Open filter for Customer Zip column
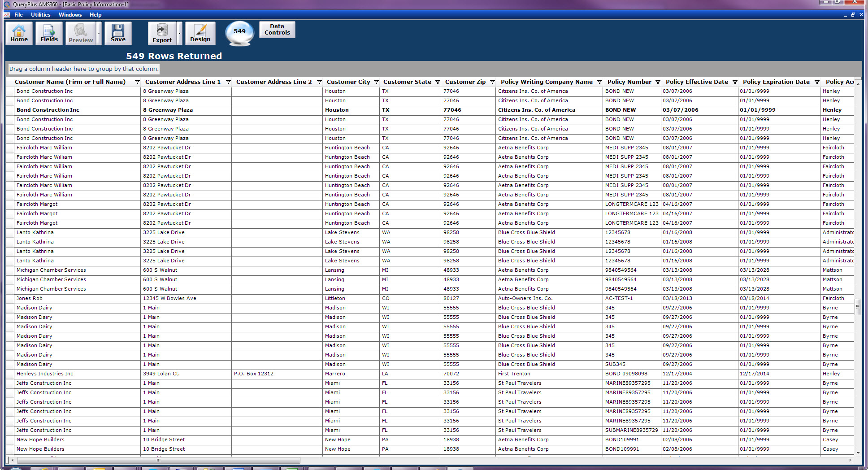868x470 pixels. (x=492, y=82)
